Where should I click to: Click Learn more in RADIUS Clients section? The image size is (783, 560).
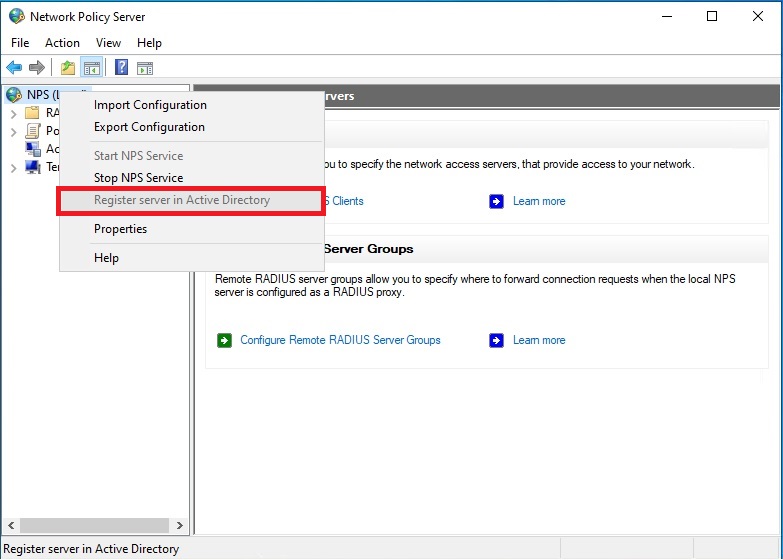pyautogui.click(x=539, y=201)
